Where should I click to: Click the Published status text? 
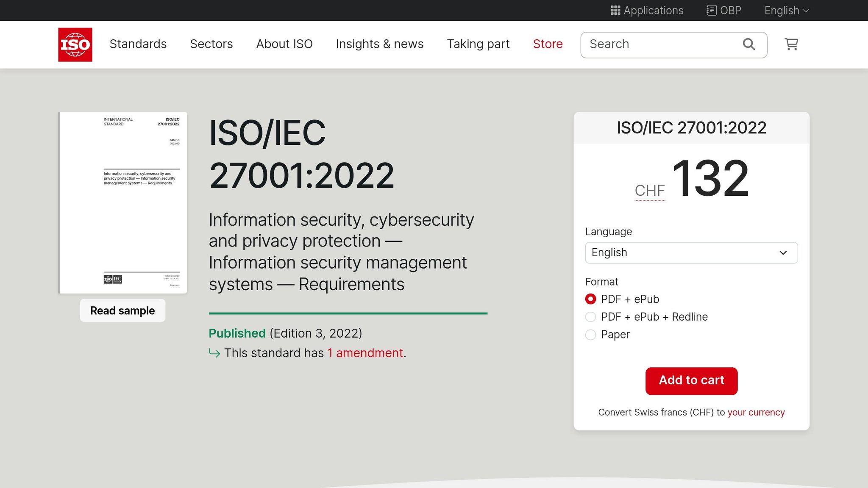237,333
